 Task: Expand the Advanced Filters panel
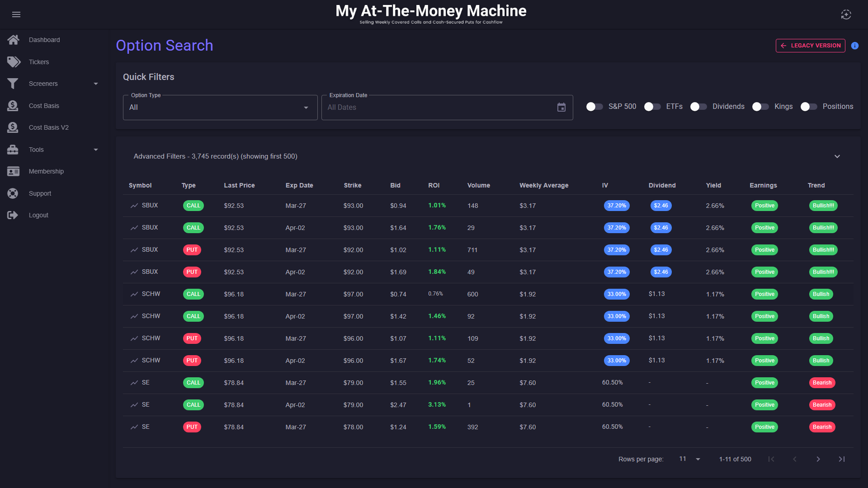pos(837,156)
